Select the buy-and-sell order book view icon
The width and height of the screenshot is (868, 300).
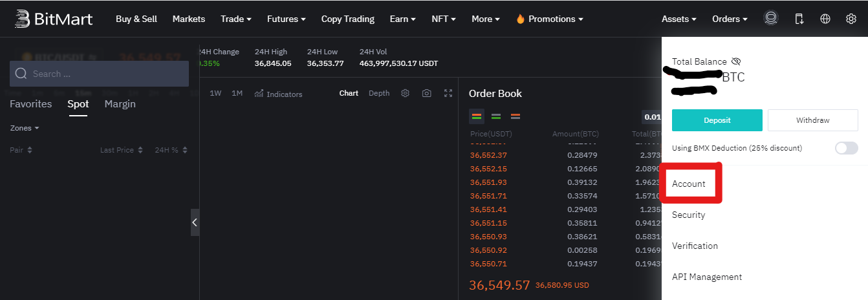pyautogui.click(x=477, y=117)
